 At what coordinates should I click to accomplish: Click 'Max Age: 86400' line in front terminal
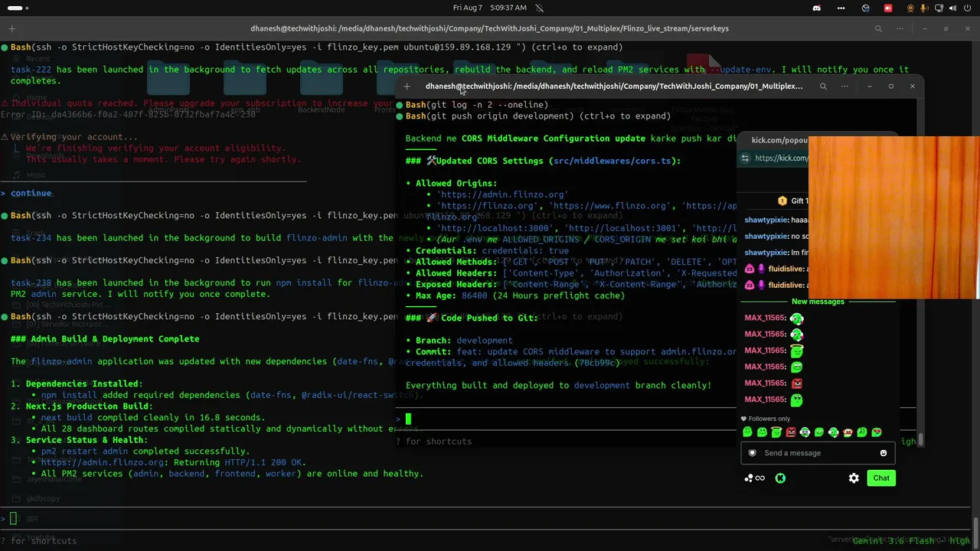click(520, 295)
